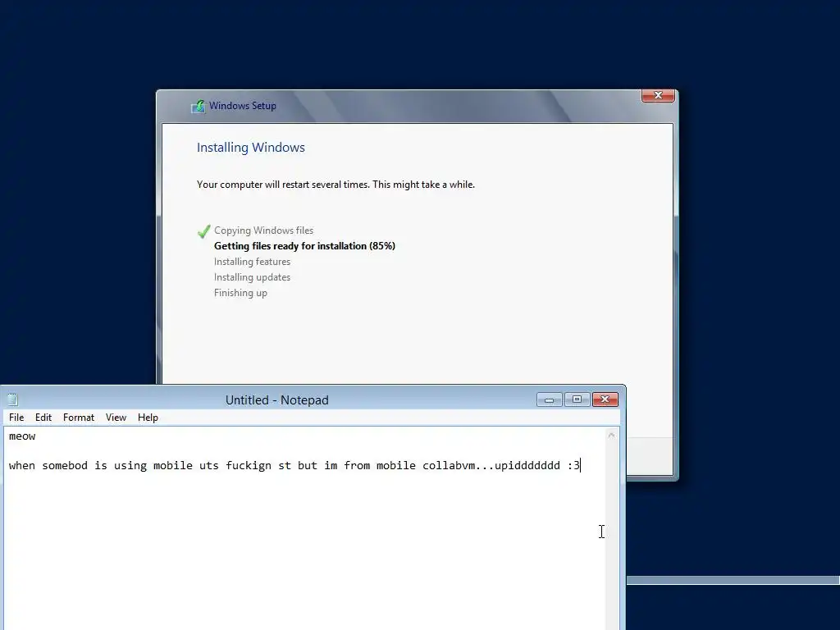Click the 'Copying Windows files' step
This screenshot has width=840, height=630.
point(263,231)
